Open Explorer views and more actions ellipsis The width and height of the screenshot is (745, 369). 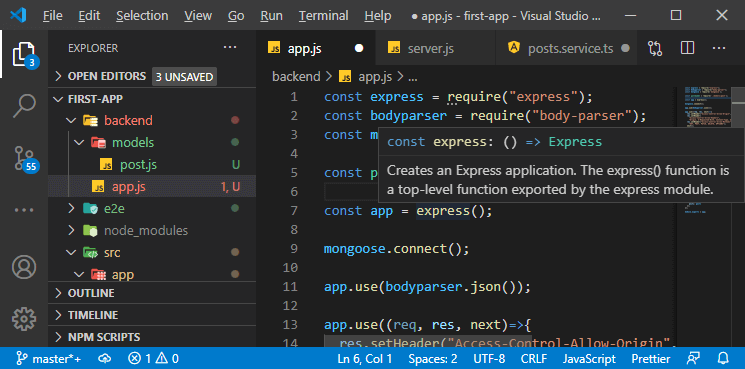[x=230, y=48]
